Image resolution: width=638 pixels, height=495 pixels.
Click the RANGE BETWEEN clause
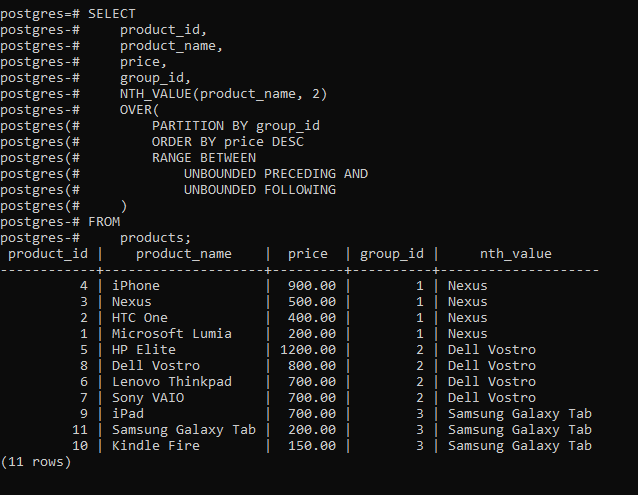[x=204, y=158]
